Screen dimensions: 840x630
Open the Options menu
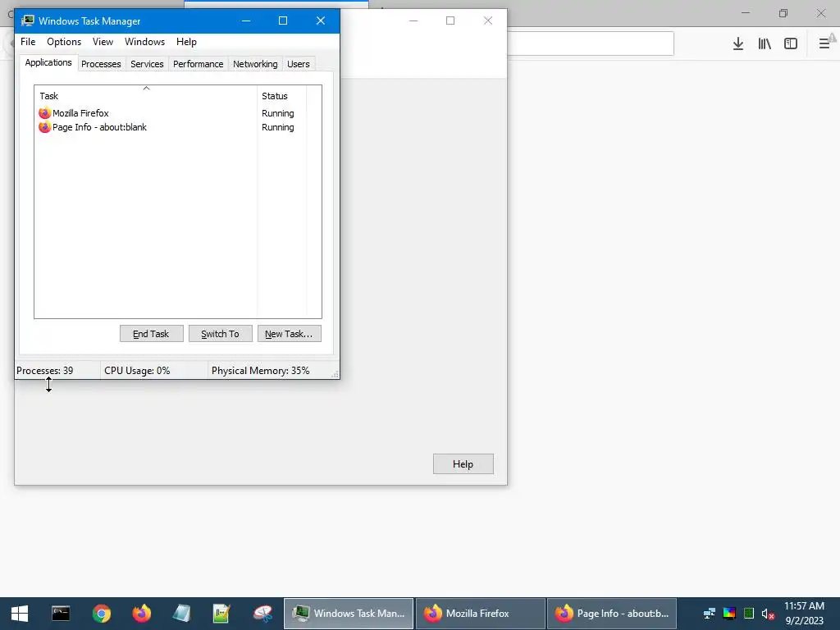[x=64, y=42]
